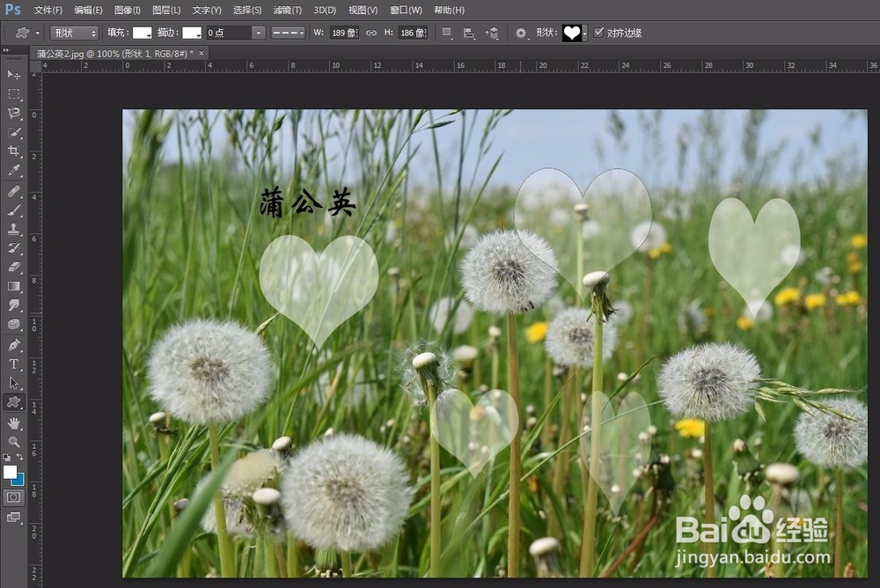Select the Brush tool
This screenshot has height=588, width=880.
(13, 210)
